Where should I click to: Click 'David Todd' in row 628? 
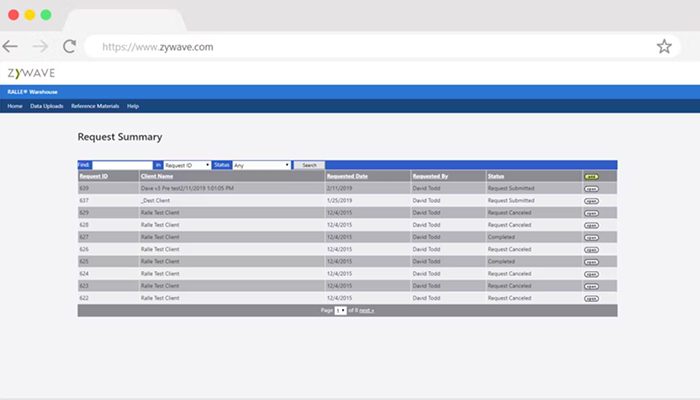(426, 225)
